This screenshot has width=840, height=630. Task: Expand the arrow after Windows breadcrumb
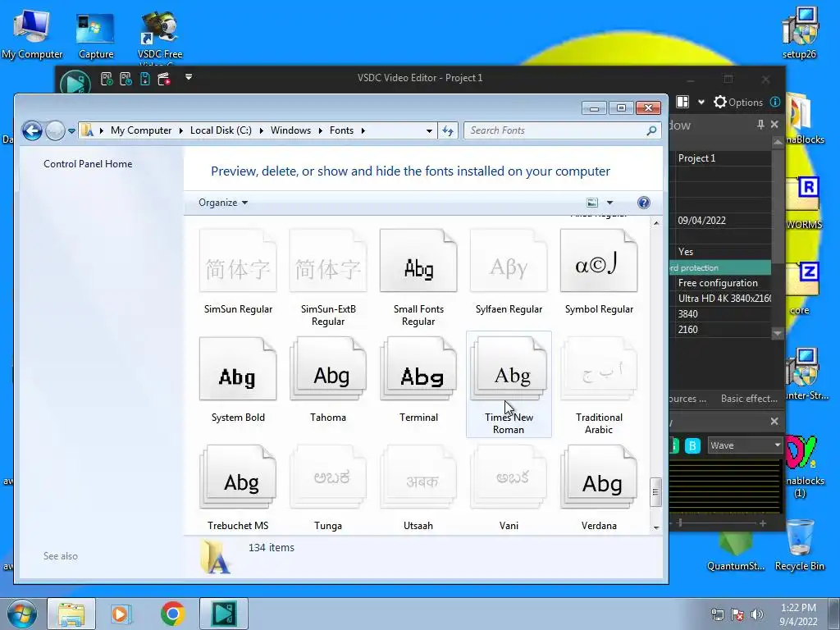[x=321, y=130]
